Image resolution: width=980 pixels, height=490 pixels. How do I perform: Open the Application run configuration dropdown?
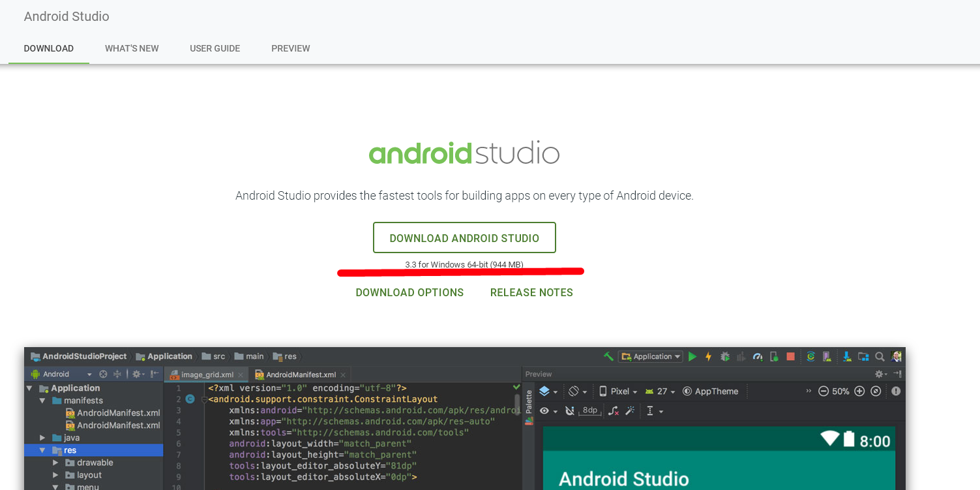pos(651,356)
